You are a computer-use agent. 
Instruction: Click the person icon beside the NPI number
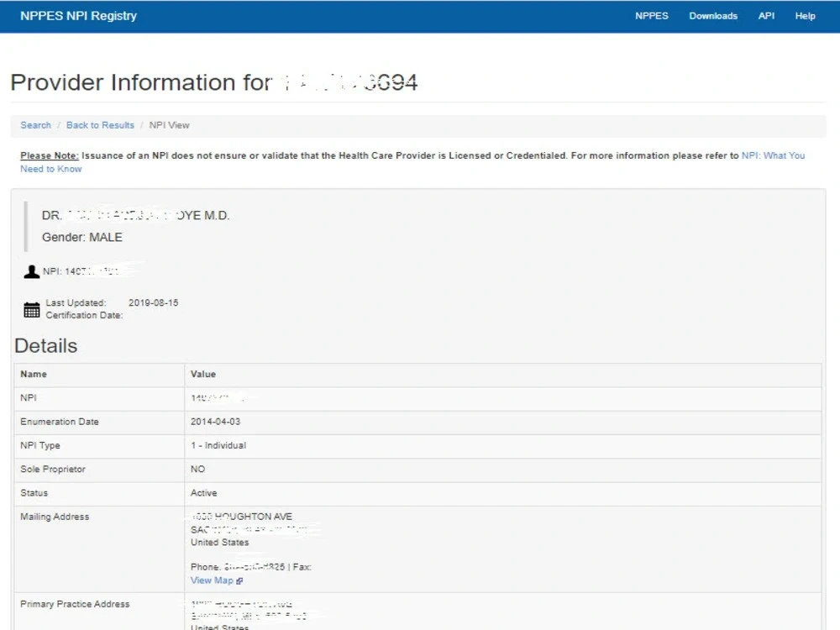tap(29, 270)
